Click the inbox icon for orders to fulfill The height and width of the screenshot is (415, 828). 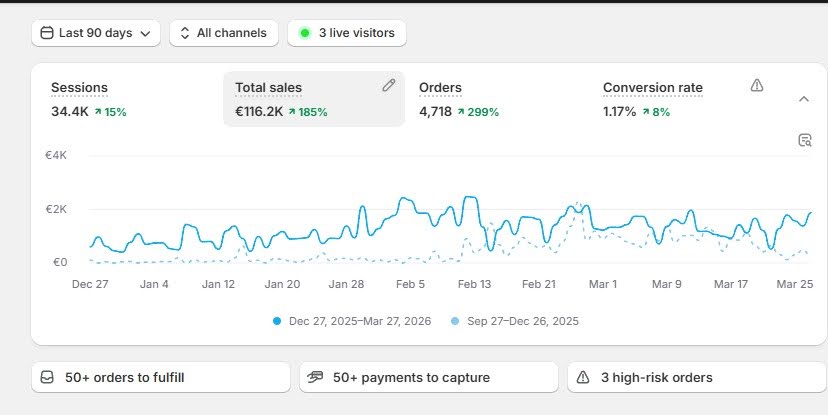coord(47,378)
